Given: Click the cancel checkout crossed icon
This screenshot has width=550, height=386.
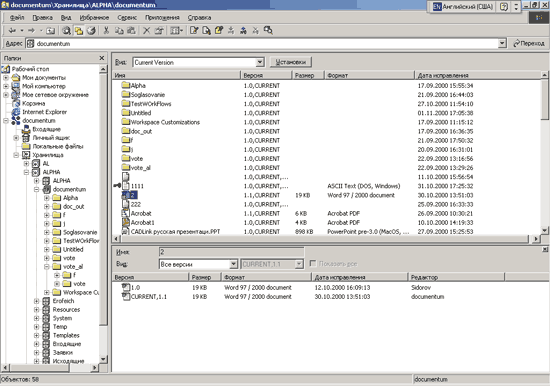Looking at the screenshot, I should [x=256, y=31].
